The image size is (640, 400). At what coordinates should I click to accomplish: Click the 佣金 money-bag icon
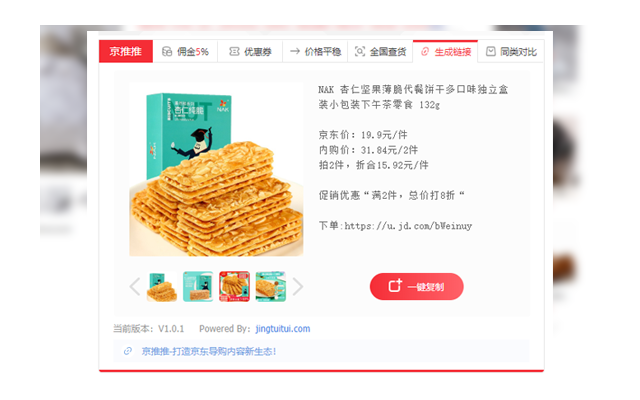click(167, 51)
